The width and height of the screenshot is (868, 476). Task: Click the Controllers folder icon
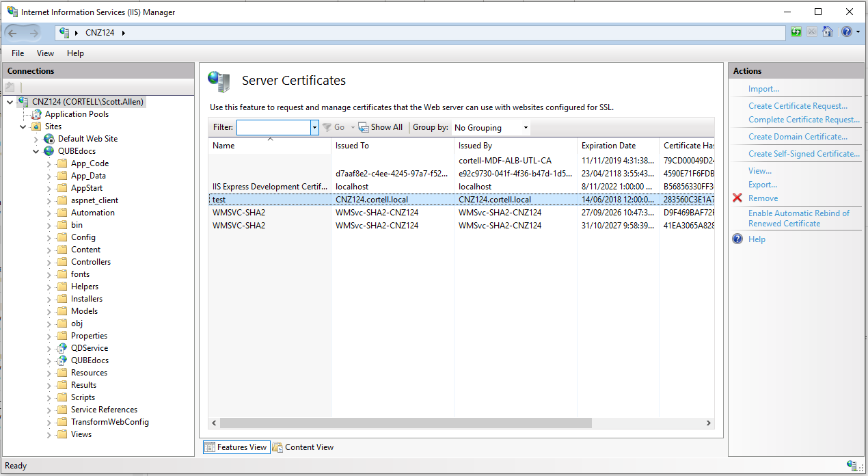point(62,262)
